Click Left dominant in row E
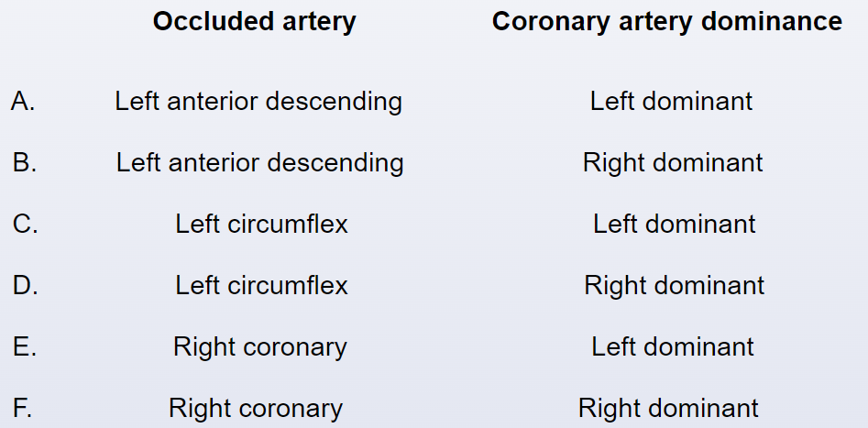The width and height of the screenshot is (868, 428). coord(673,347)
